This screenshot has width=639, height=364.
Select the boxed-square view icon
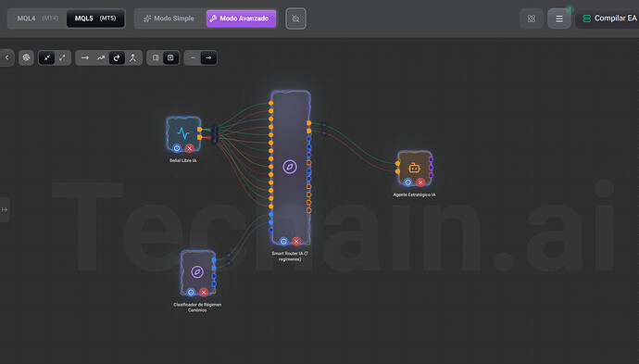(x=170, y=57)
